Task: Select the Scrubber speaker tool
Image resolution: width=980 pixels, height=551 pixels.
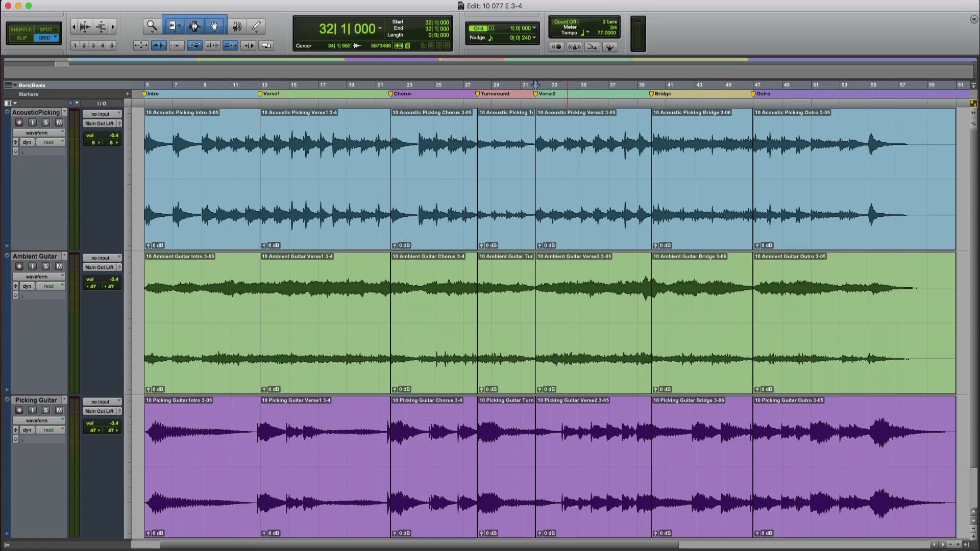Action: (236, 26)
